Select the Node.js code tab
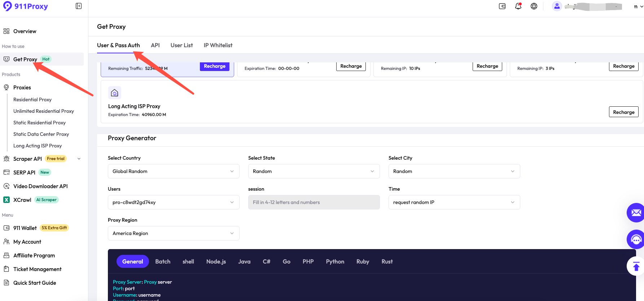 216,261
